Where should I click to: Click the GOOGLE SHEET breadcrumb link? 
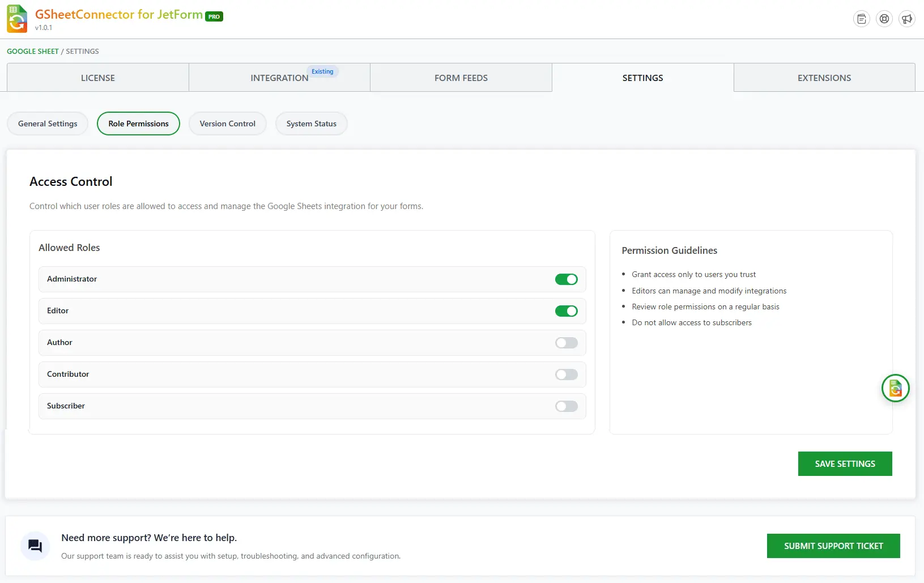coord(33,51)
